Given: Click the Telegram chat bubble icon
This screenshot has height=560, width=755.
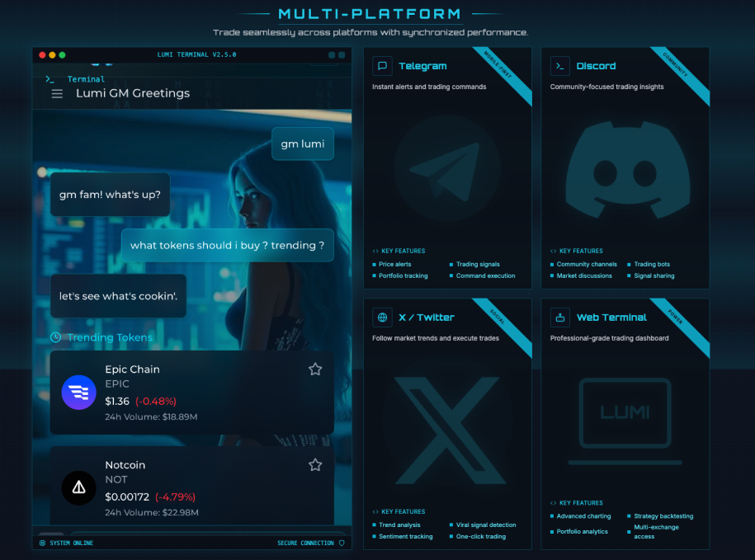Looking at the screenshot, I should pos(382,66).
